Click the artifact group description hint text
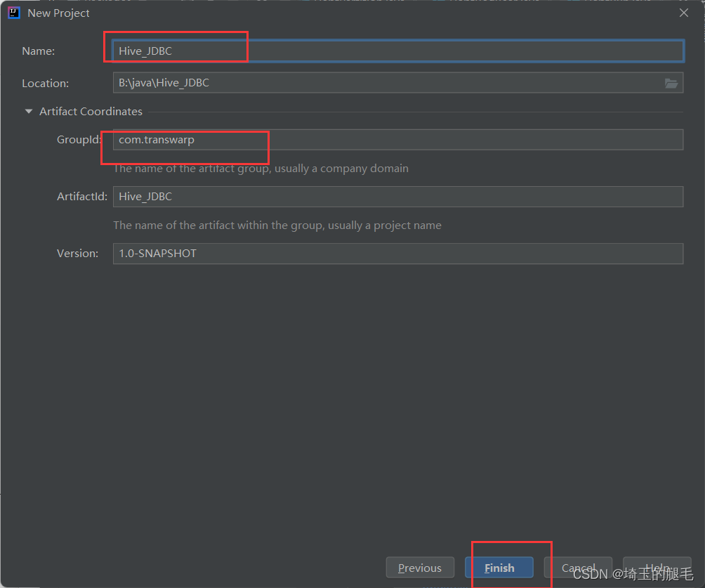 click(261, 168)
